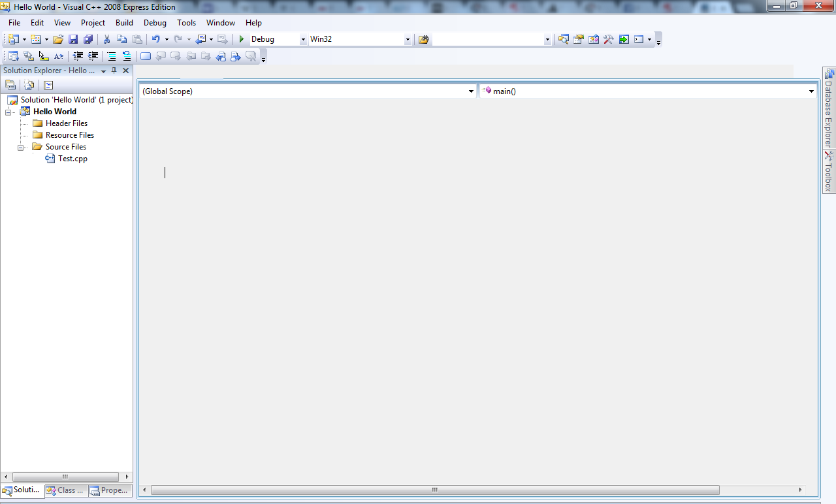Click the Toolbox hammer and wrench icon
Screen dimensions: 836x504
608,39
